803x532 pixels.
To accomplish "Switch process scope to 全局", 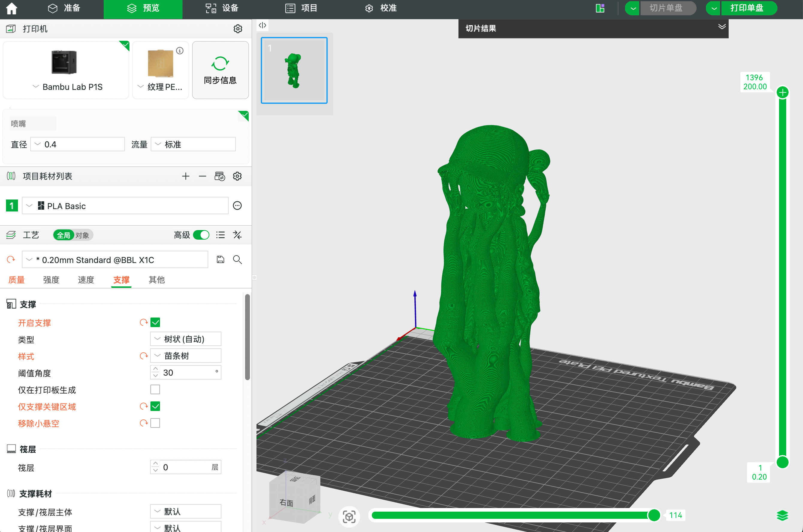I will [64, 235].
